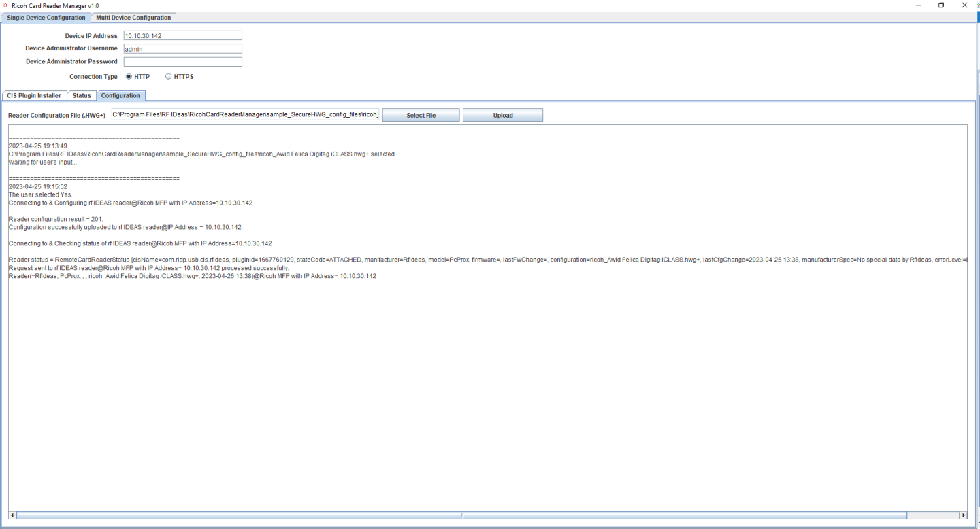Click the Device Administrator Password field
Screen dimensions: 980x529
[x=182, y=62]
